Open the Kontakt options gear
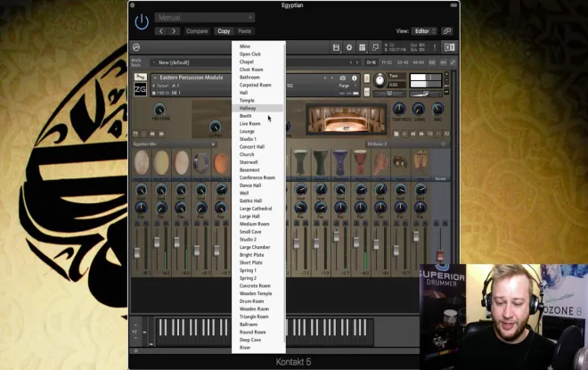 (x=349, y=47)
